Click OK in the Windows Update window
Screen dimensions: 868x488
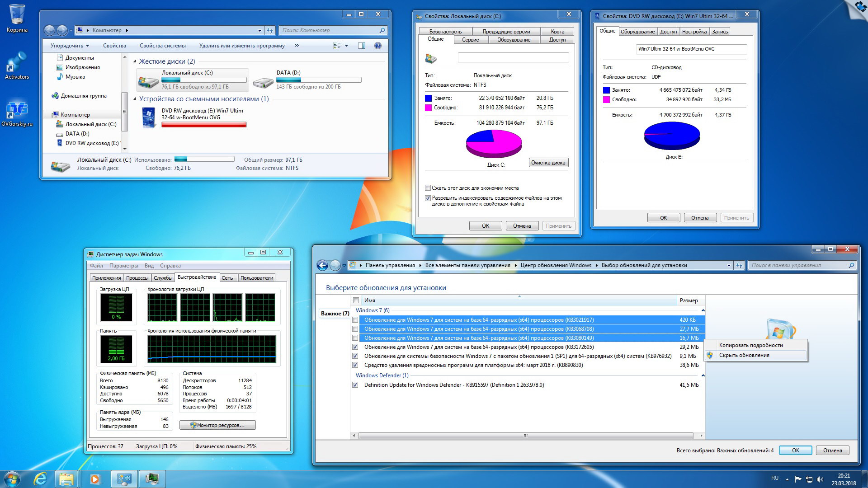tap(796, 450)
